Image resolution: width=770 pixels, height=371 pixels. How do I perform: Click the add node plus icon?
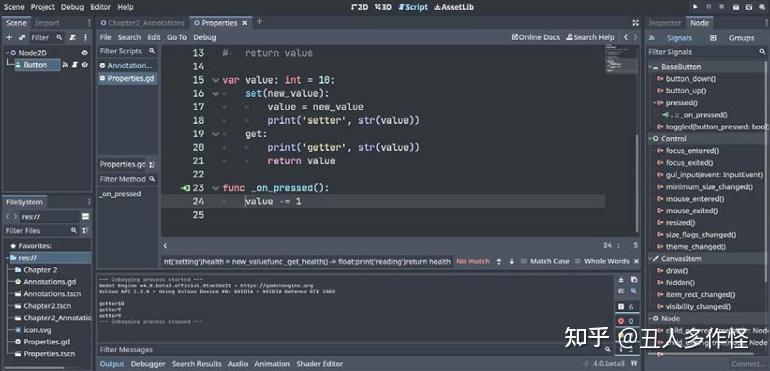coord(9,37)
